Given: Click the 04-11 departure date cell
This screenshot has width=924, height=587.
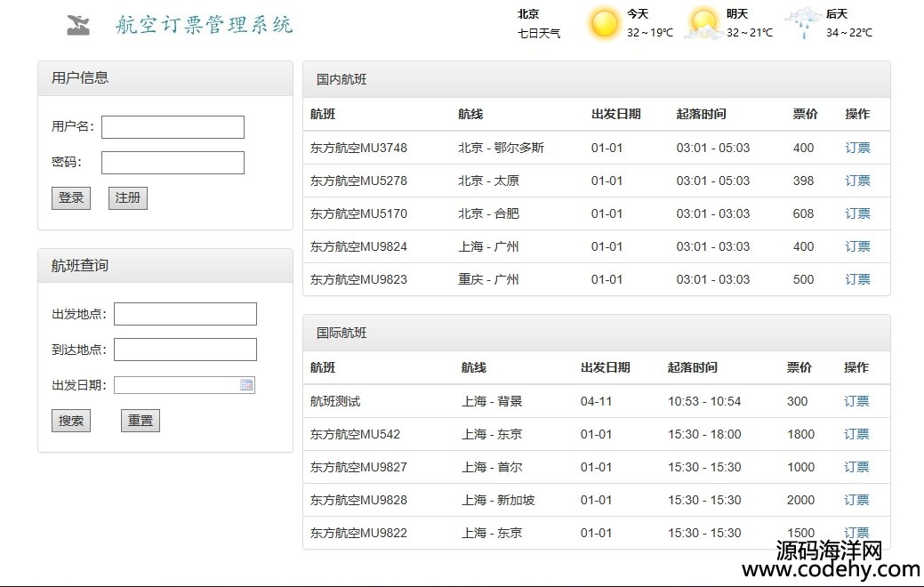Looking at the screenshot, I should [x=596, y=401].
